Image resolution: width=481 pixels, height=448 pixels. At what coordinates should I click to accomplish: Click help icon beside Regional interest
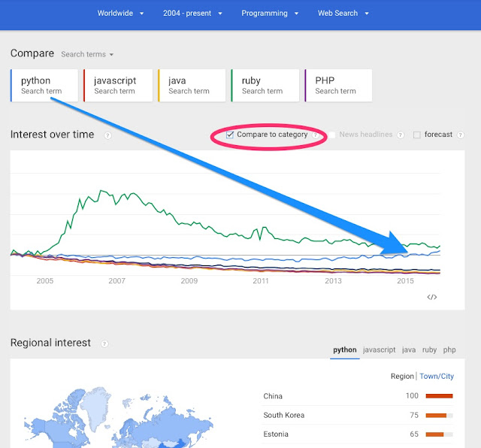(x=104, y=344)
